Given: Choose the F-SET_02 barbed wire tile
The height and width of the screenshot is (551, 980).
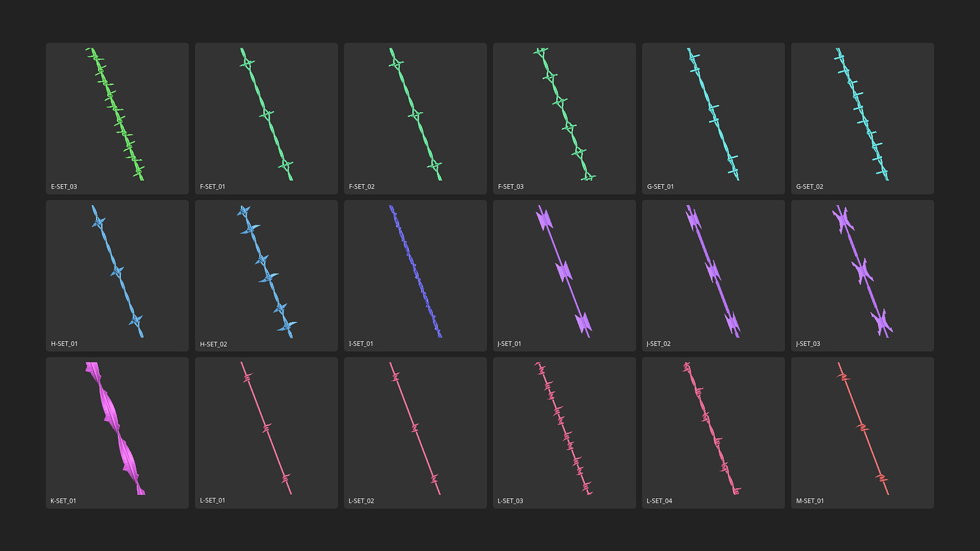Looking at the screenshot, I should (415, 118).
